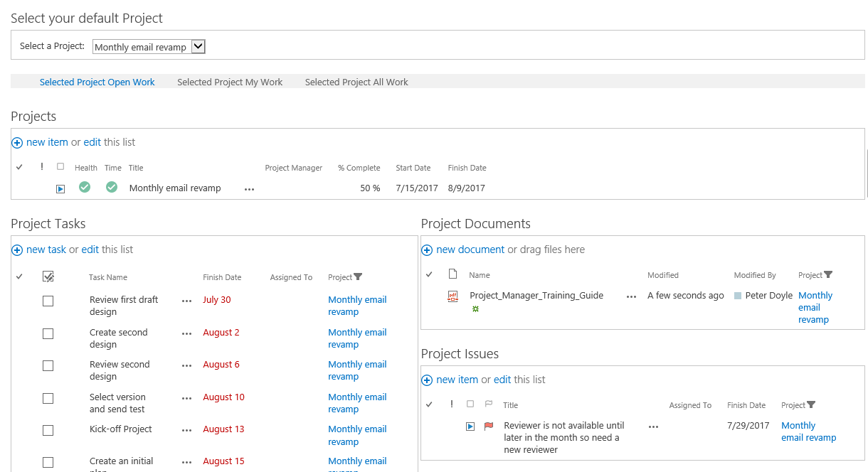The width and height of the screenshot is (868, 472).
Task: Click the document type icon in Project Documents header
Action: coord(452,274)
